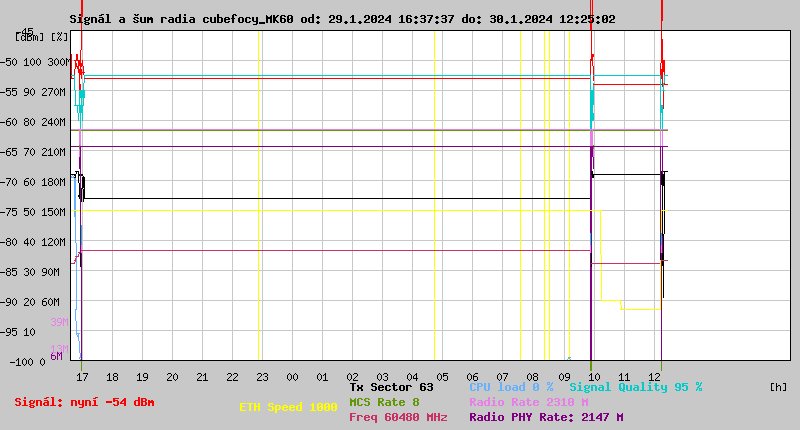Click the [dBm] unit label on the y-axis
800x430 pixels.
pyautogui.click(x=29, y=36)
